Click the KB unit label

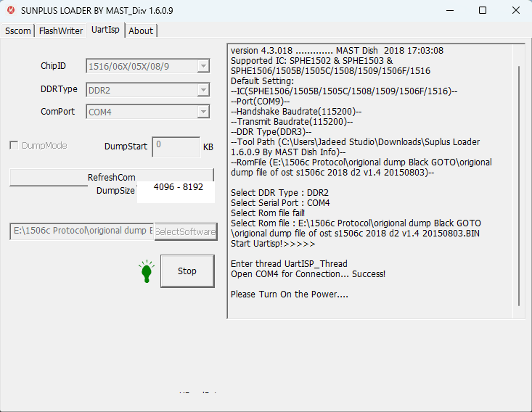(208, 147)
